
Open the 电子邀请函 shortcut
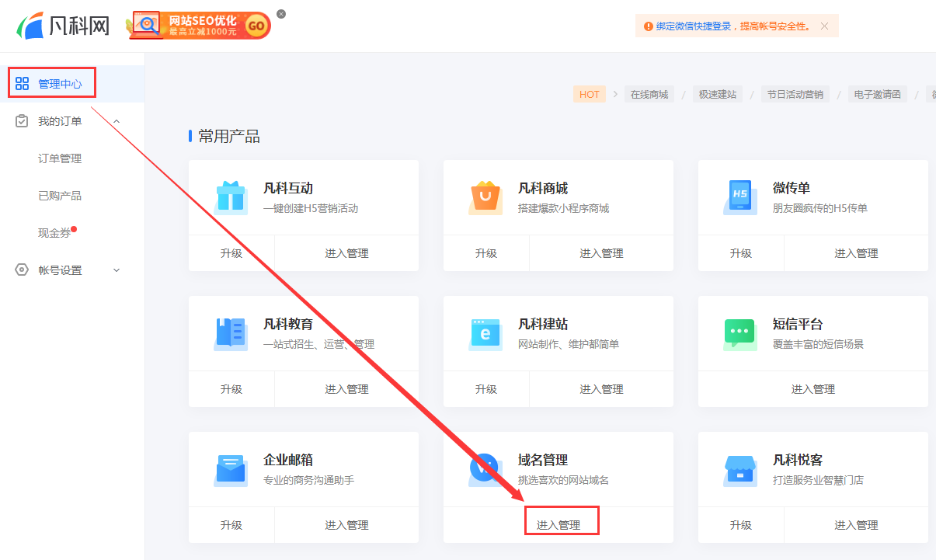click(x=878, y=95)
